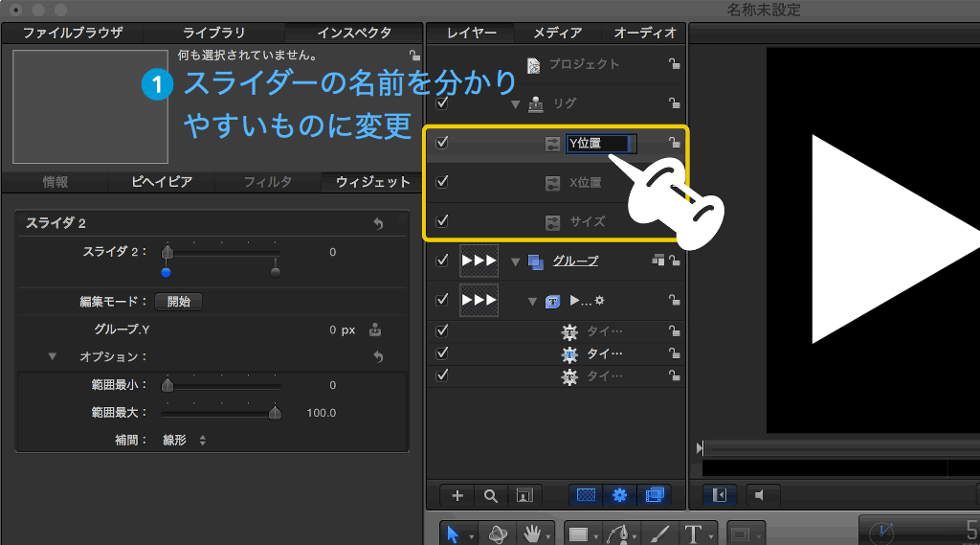Collapse the グループ disclosure triangle
980x545 pixels.
(516, 262)
